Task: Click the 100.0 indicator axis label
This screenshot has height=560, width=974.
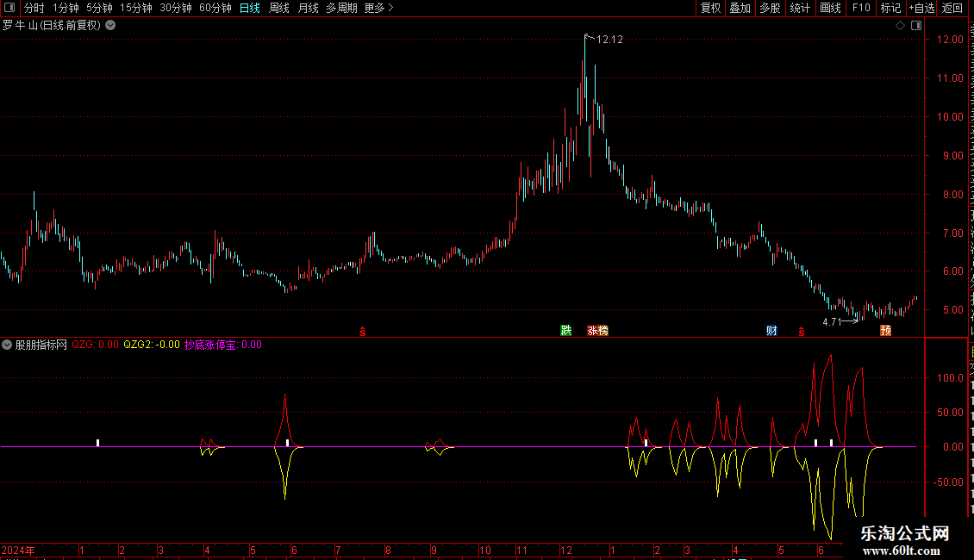Action: pos(950,377)
